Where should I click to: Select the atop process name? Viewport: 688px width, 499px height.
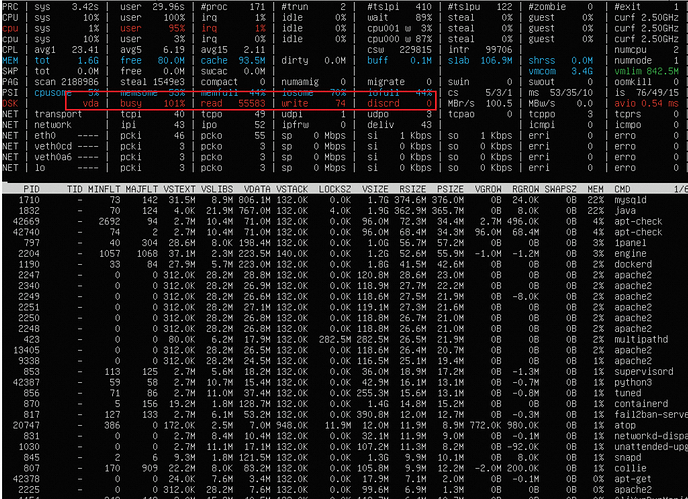(625, 425)
